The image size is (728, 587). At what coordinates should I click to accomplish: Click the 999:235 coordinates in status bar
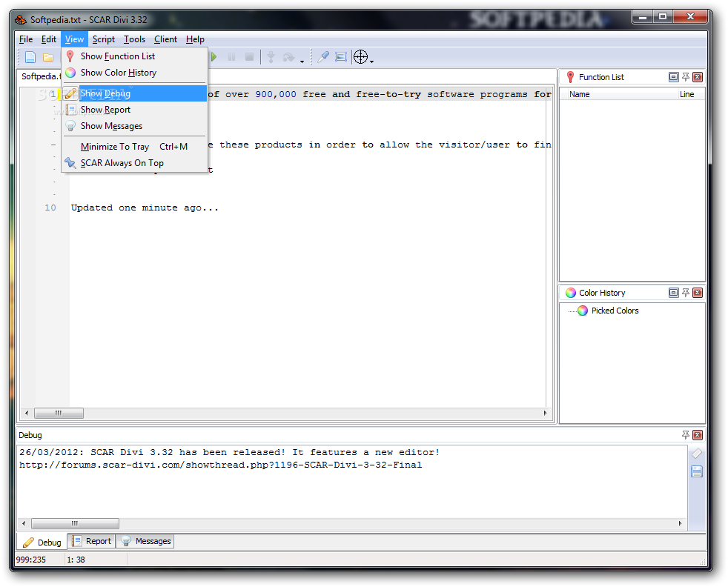tap(30, 560)
